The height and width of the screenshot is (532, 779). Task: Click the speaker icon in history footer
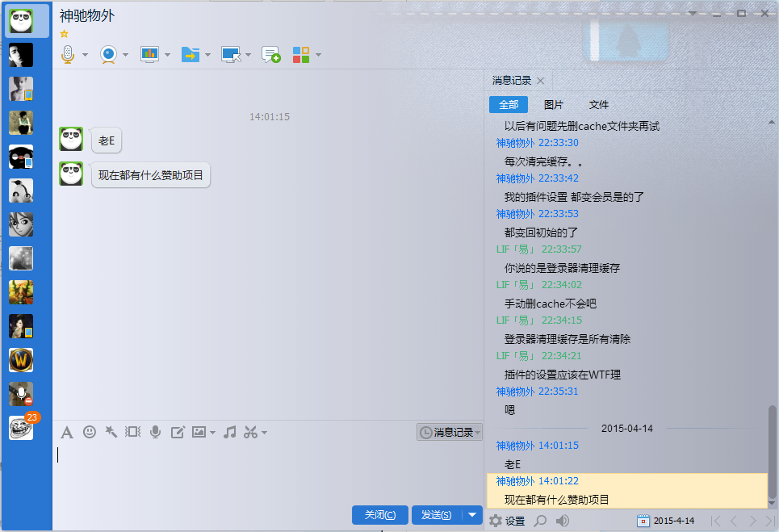pyautogui.click(x=563, y=521)
